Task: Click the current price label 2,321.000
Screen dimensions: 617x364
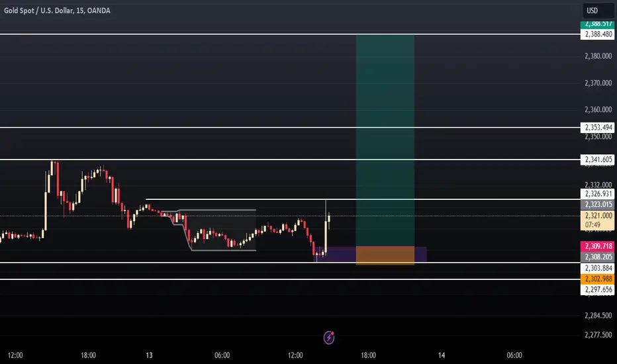Action: coord(597,216)
